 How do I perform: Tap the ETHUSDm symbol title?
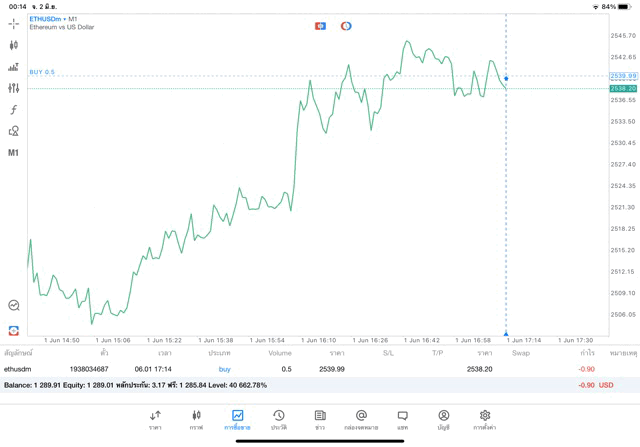coord(46,18)
